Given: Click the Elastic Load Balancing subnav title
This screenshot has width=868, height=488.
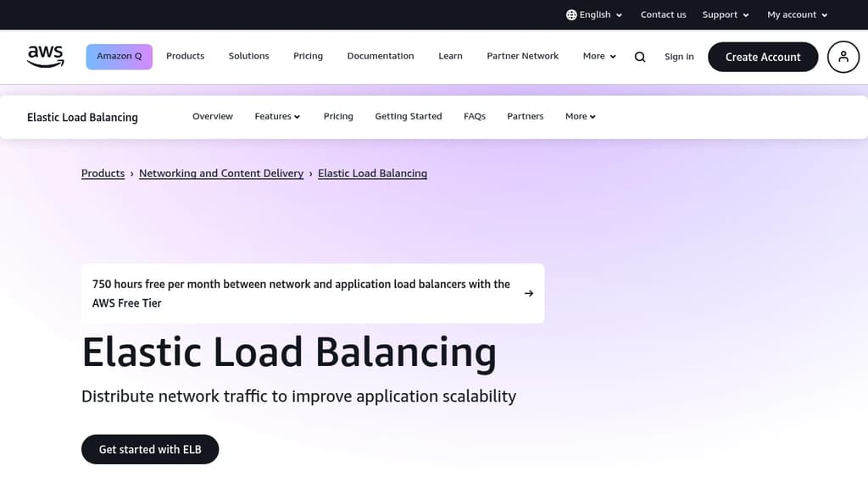Looking at the screenshot, I should 82,117.
